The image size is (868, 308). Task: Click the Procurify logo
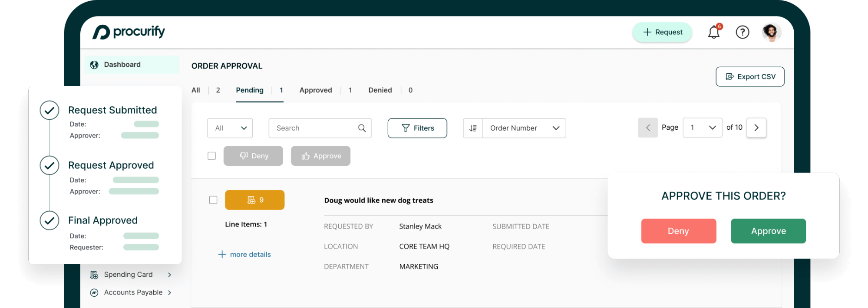pyautogui.click(x=129, y=32)
